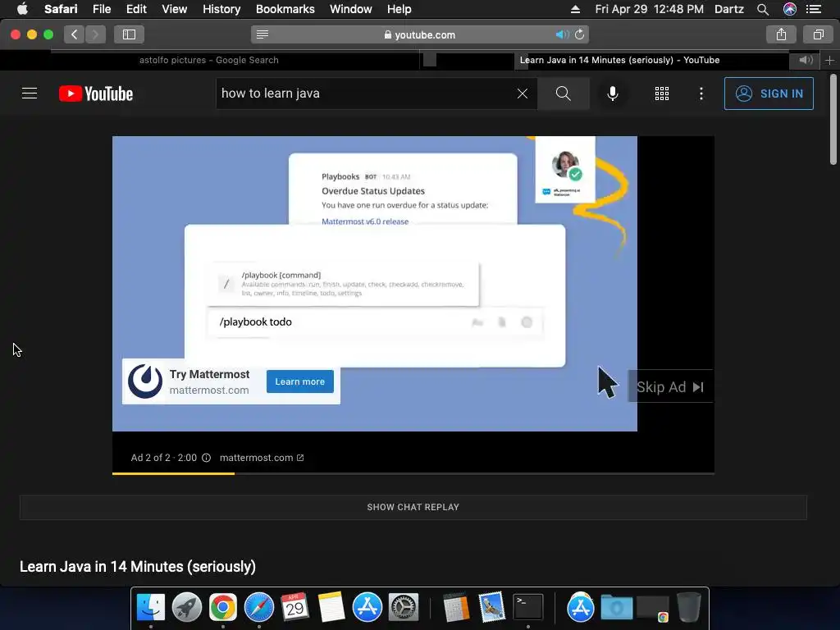This screenshot has width=840, height=630.
Task: Open the File menu
Action: (x=101, y=9)
